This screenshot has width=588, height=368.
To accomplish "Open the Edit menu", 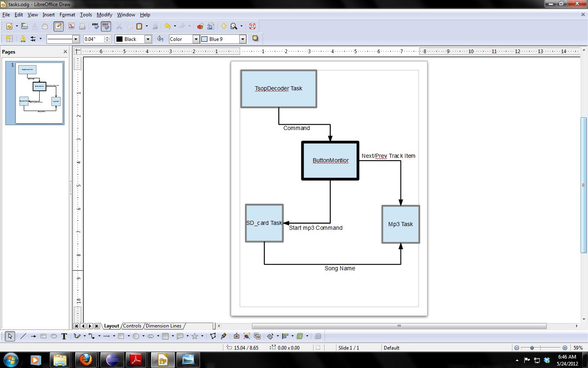I will [19, 15].
